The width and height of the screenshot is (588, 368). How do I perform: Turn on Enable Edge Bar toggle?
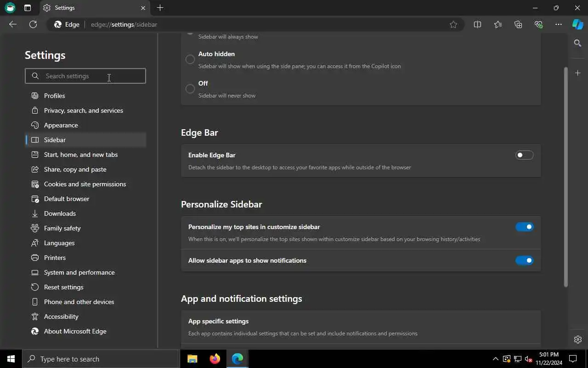[525, 155]
